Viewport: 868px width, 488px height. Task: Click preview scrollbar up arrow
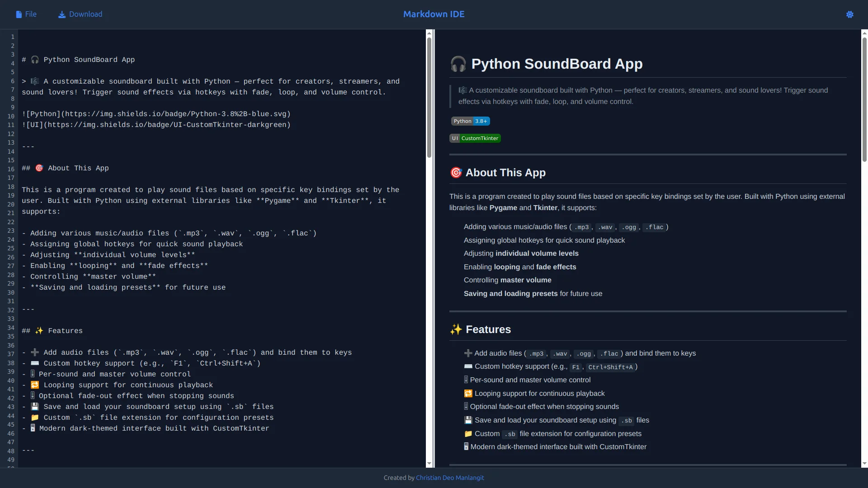click(x=864, y=33)
